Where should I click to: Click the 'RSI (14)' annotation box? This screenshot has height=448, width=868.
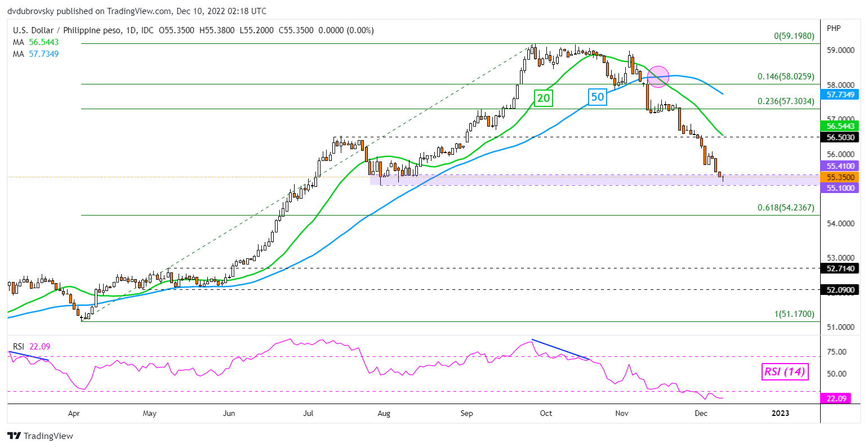785,371
